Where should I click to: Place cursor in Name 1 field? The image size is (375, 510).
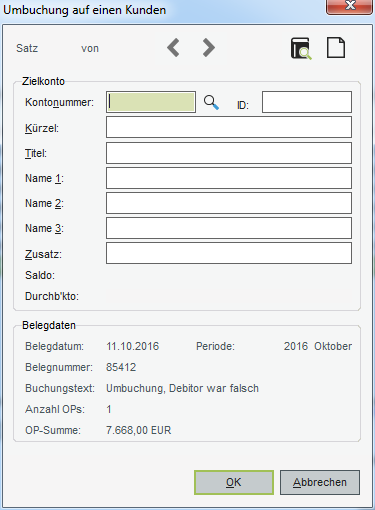(x=229, y=178)
